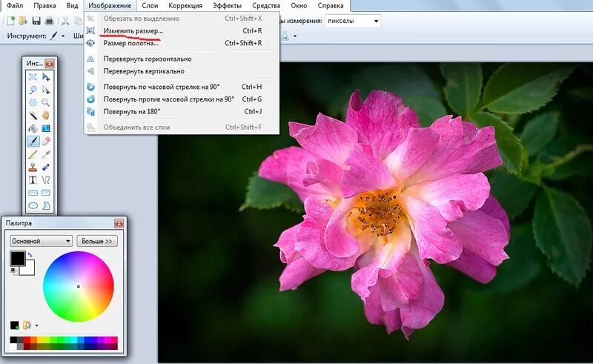The image size is (593, 364).
Task: Click the black primary color swatch
Action: [17, 258]
